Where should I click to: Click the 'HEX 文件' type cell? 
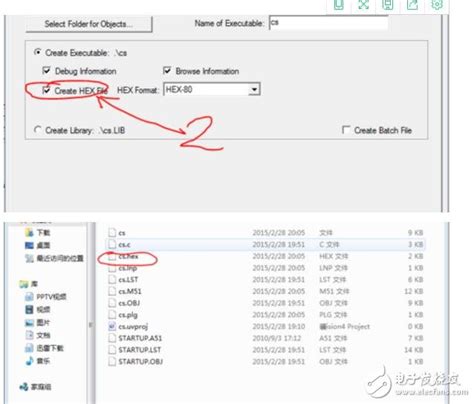tap(334, 256)
